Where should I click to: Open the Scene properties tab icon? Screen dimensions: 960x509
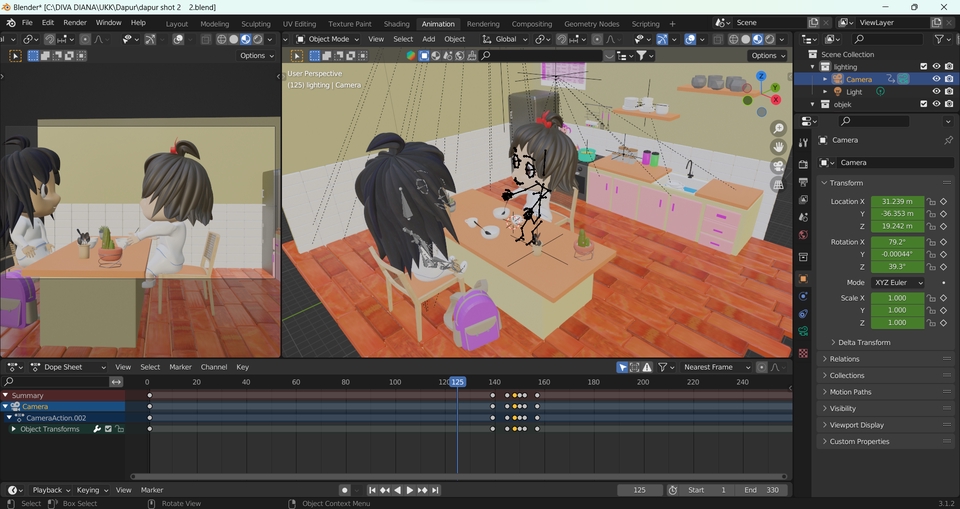click(803, 217)
